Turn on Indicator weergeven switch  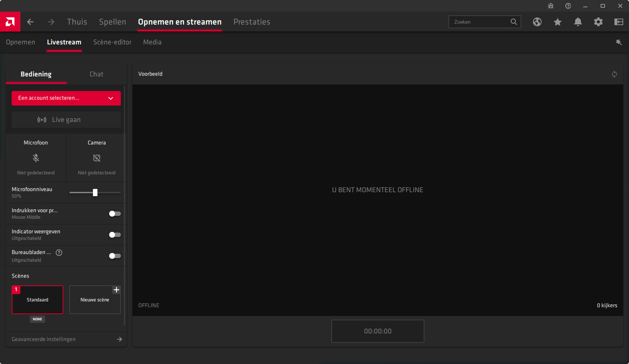[x=115, y=235]
